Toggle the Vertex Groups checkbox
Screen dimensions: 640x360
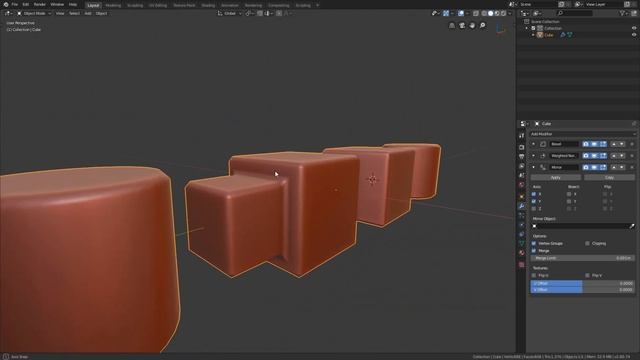pos(534,244)
